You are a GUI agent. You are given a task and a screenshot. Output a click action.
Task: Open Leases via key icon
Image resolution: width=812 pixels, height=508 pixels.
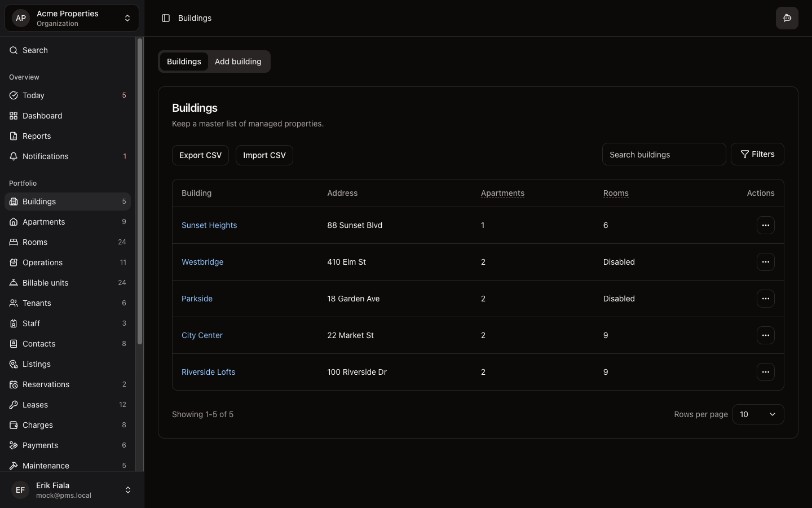click(14, 405)
